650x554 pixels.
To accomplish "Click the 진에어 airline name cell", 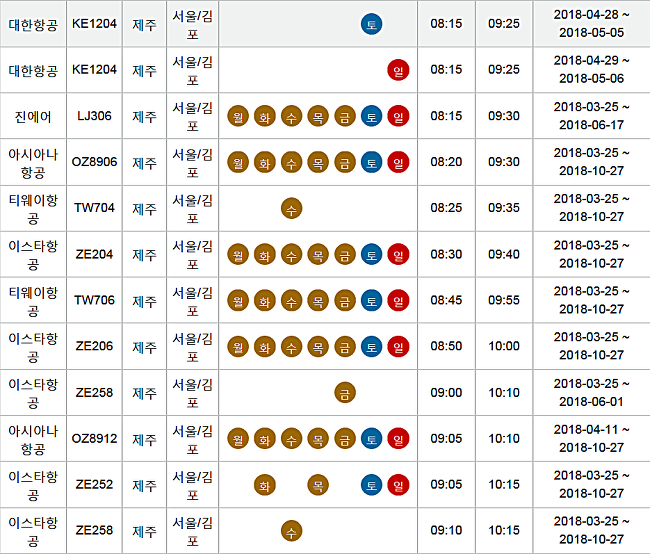I will click(33, 117).
